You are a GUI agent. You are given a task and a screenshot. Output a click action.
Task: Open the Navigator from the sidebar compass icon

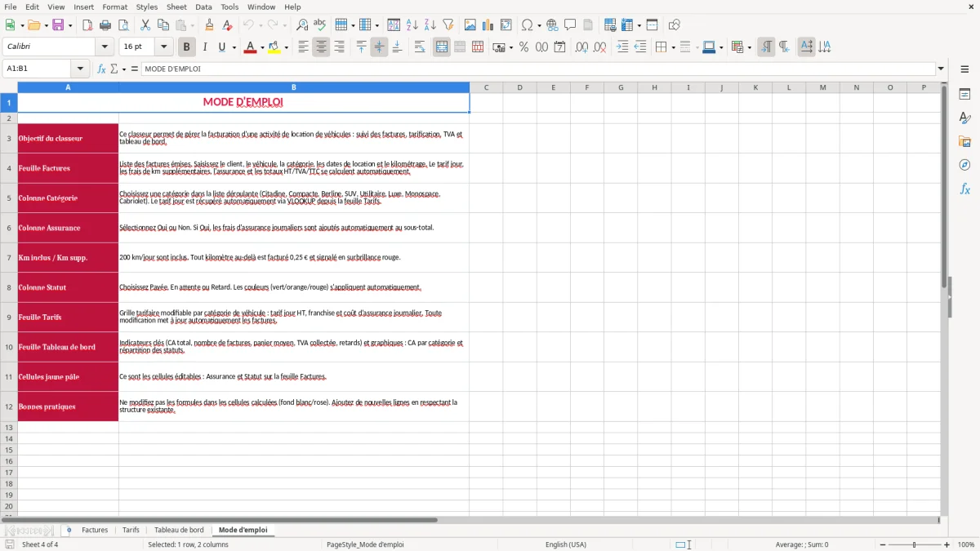point(964,165)
